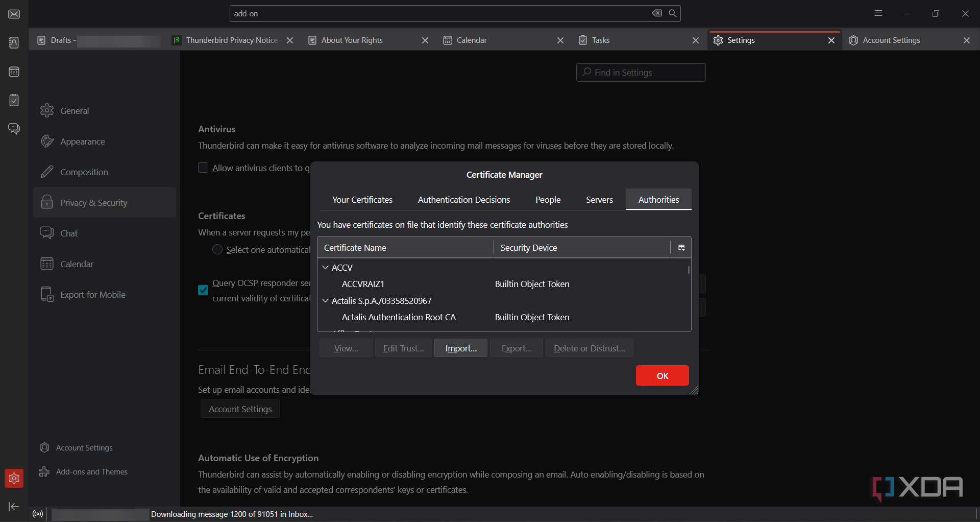This screenshot has width=980, height=522.
Task: Switch to Your Certificates tab
Action: [362, 200]
